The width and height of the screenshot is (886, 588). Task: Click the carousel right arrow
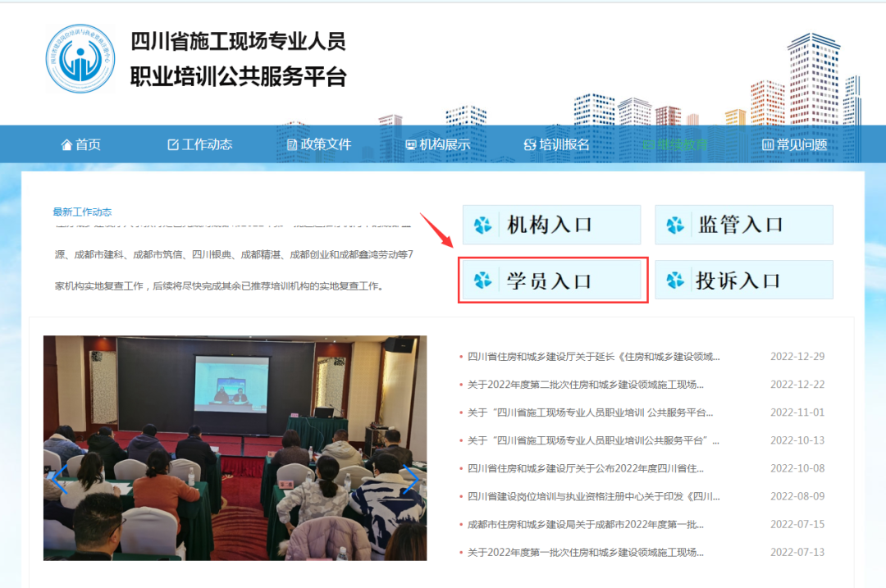[x=412, y=480]
